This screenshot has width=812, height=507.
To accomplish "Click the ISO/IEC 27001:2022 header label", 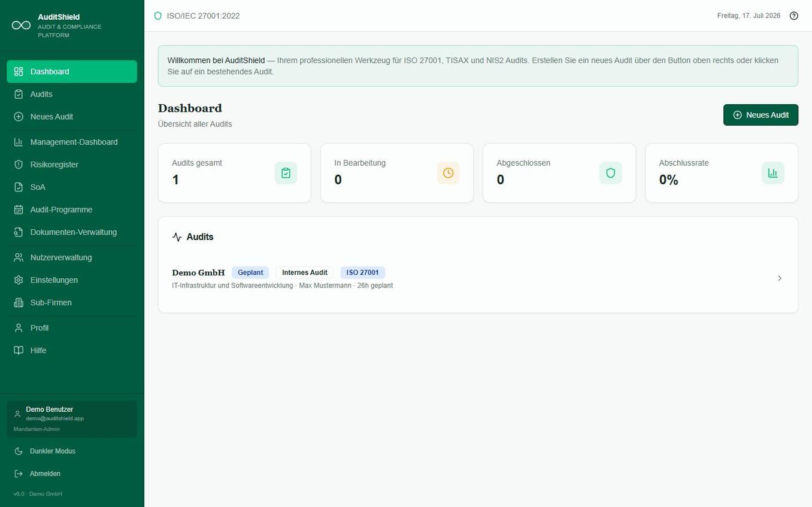I will (x=204, y=16).
